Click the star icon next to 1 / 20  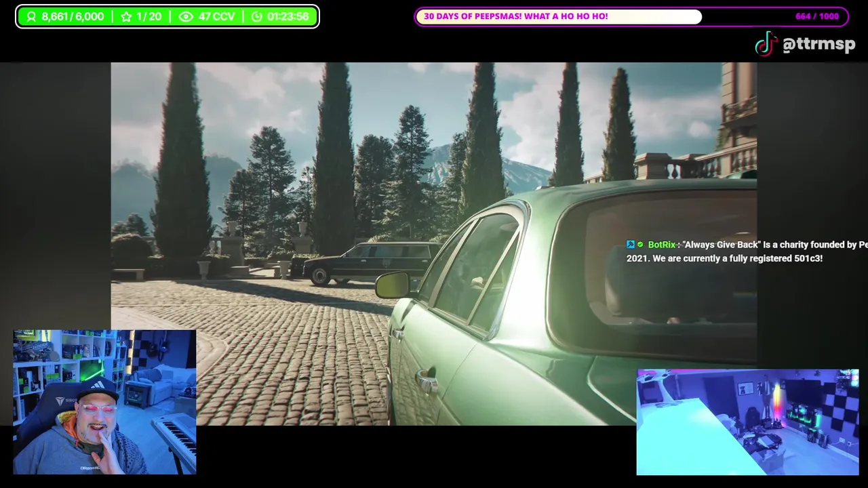pos(126,17)
